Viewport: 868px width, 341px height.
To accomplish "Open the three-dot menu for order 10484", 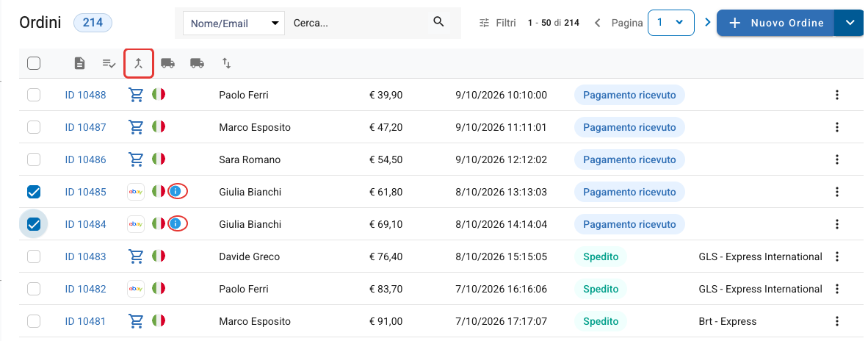I will [x=837, y=224].
